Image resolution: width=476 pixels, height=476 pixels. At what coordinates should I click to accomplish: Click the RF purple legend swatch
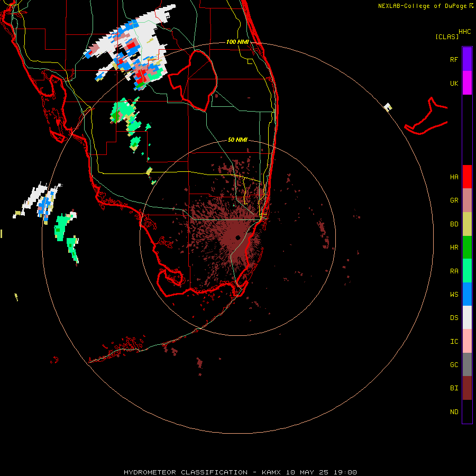pos(467,59)
